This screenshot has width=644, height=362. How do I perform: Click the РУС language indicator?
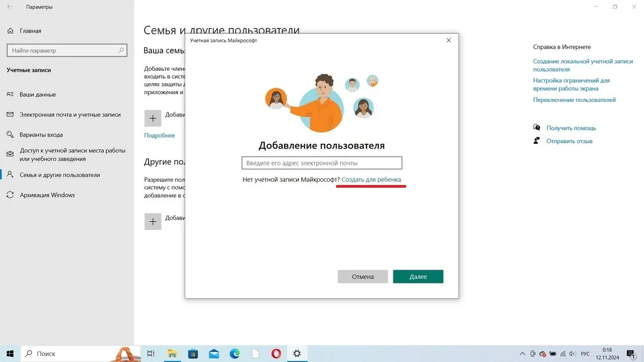tap(586, 354)
